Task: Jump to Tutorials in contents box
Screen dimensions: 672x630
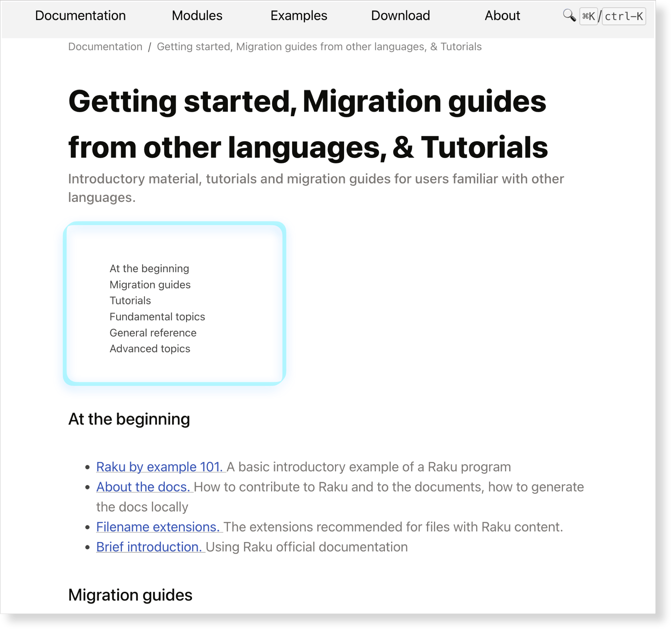Action: (x=131, y=301)
